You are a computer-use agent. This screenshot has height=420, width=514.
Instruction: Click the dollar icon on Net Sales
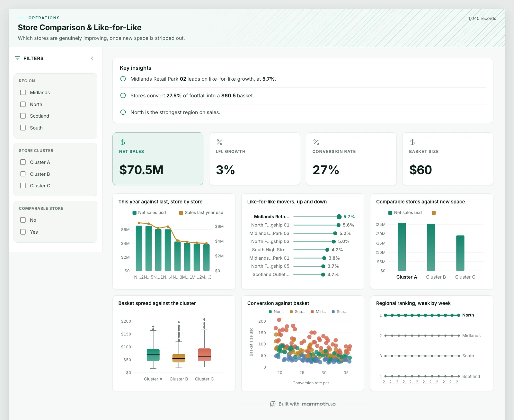[x=123, y=142]
